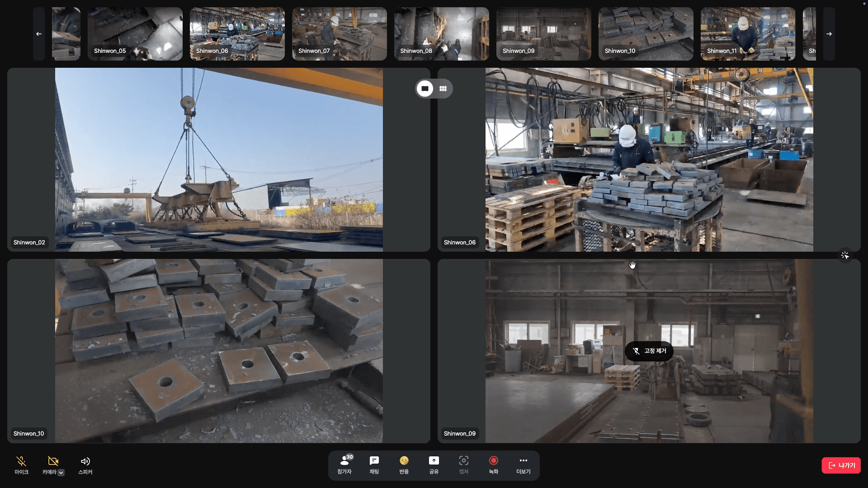Click the unpin (고정 제거) button
The height and width of the screenshot is (488, 868).
[x=649, y=351]
